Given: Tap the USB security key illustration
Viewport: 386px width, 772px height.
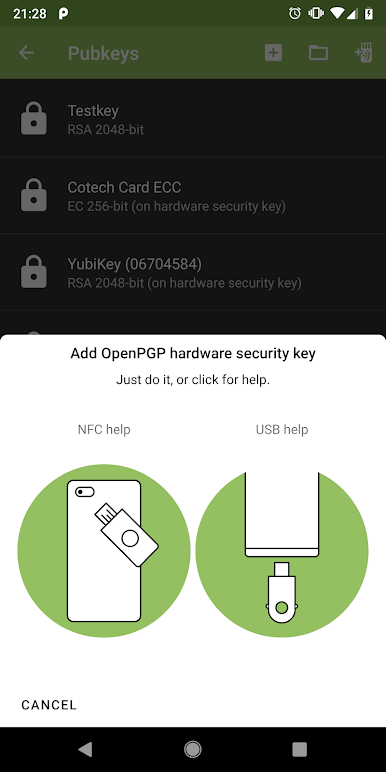Looking at the screenshot, I should pyautogui.click(x=282, y=550).
